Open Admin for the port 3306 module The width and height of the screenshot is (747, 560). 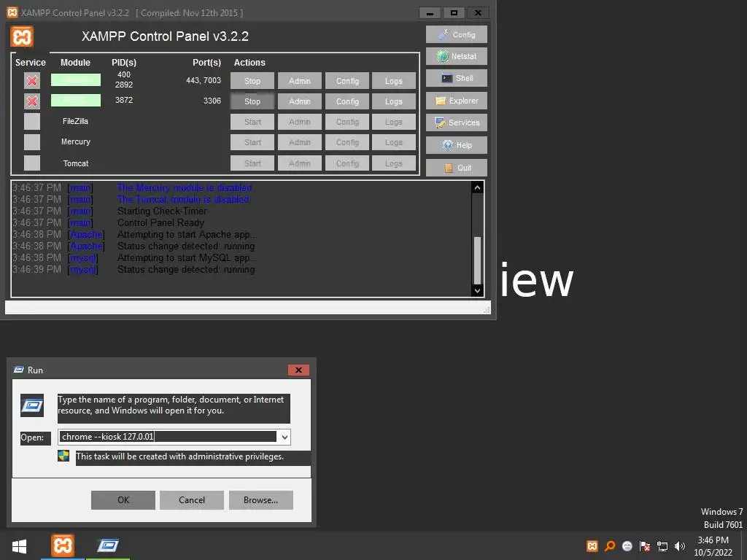coord(300,101)
